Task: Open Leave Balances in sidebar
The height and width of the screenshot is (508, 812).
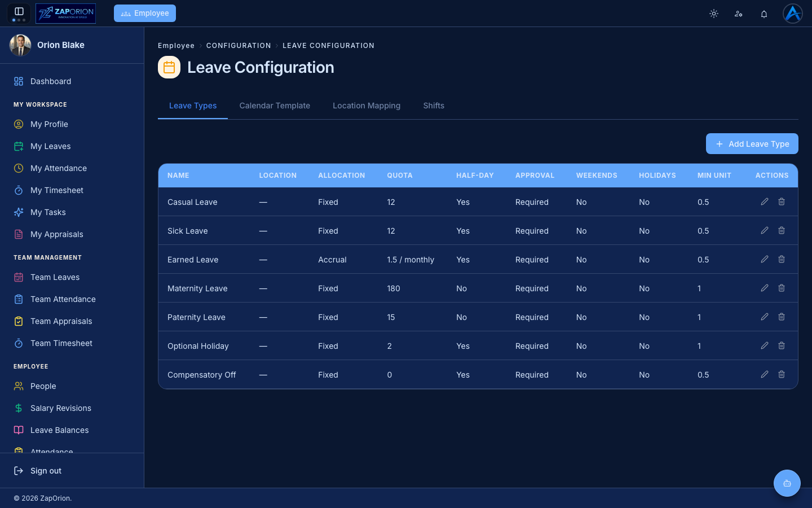Action: (x=72, y=430)
